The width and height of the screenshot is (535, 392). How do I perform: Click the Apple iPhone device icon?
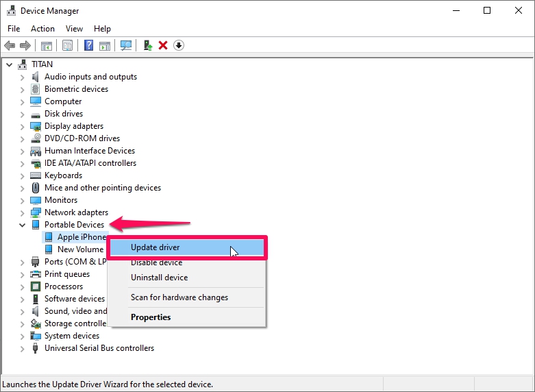[49, 237]
